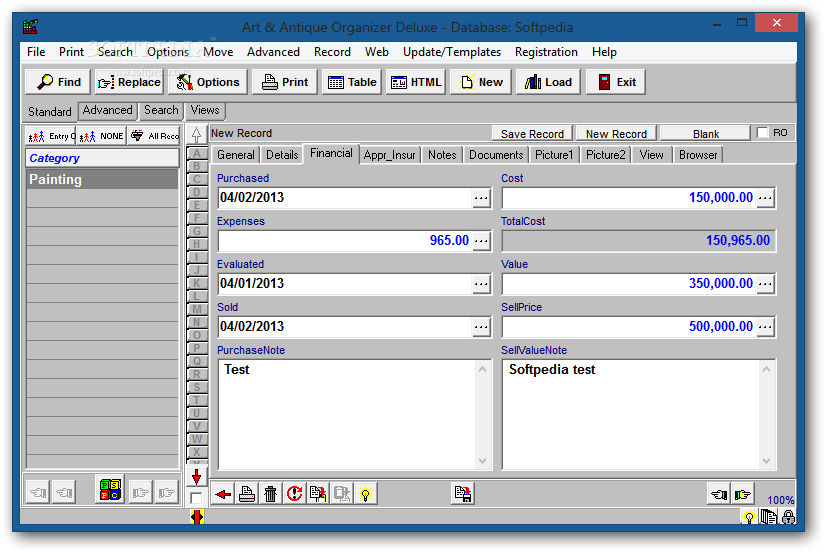Select the Advanced panel tab

[x=107, y=111]
